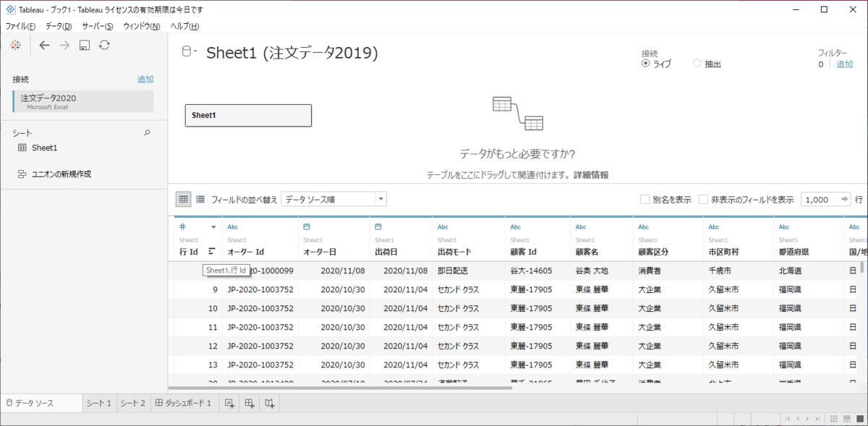
Task: Click the vertical scrollbar of the data grid
Action: 861,266
